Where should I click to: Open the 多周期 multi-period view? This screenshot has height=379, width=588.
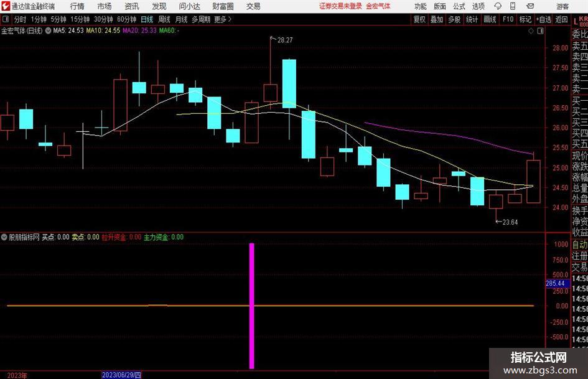coord(201,19)
